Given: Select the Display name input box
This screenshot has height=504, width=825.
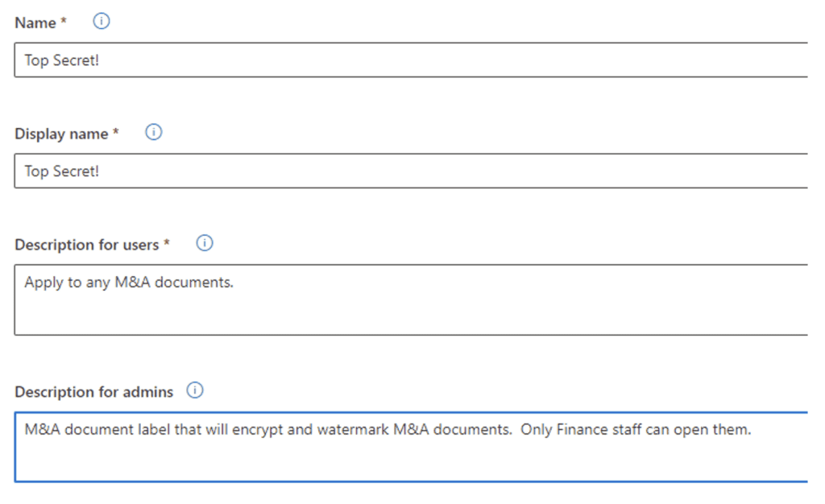Looking at the screenshot, I should [411, 171].
